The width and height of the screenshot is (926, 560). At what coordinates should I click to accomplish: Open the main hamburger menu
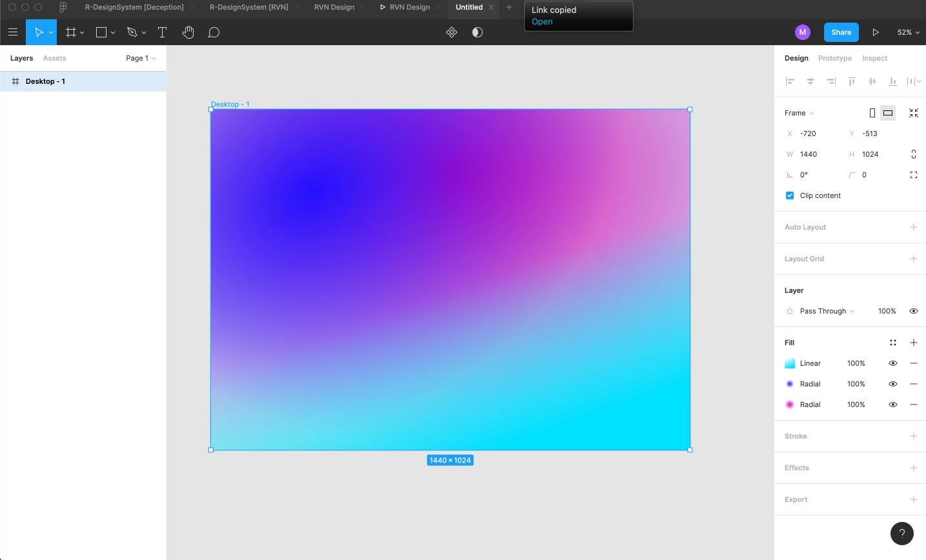pyautogui.click(x=13, y=32)
